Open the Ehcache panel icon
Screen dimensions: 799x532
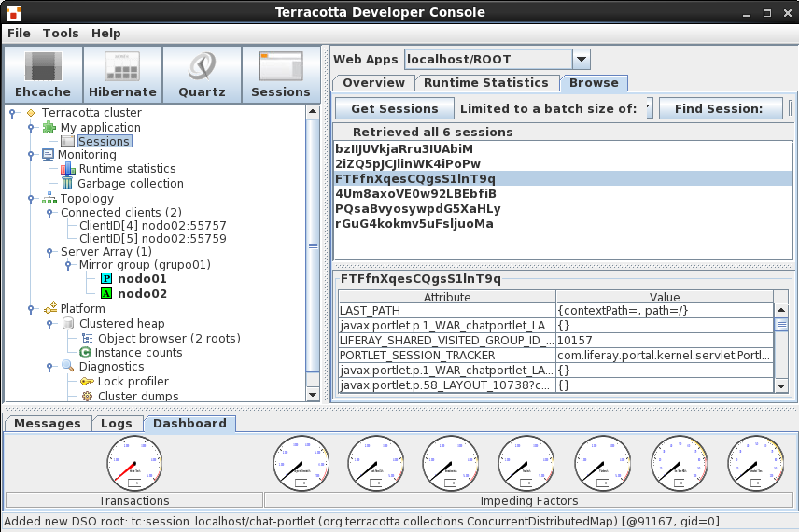[43, 75]
